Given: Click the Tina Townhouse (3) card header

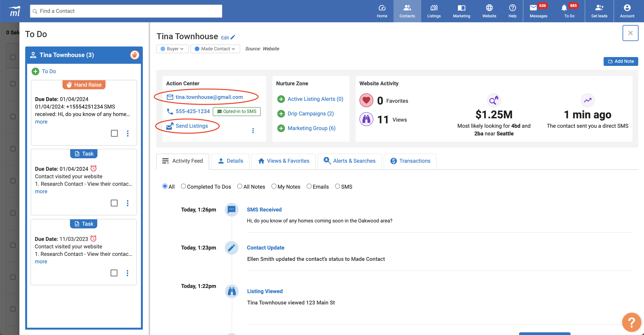Looking at the screenshot, I should 84,55.
